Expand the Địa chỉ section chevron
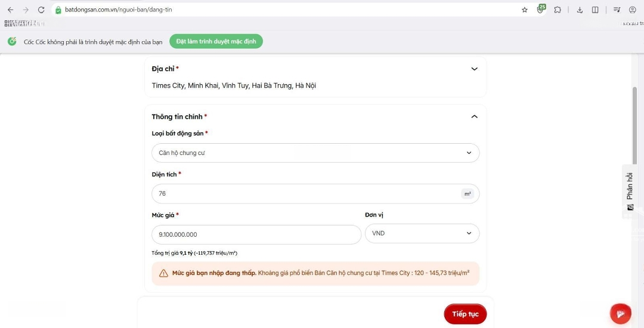Screen dimensions: 644x328 coord(474,69)
